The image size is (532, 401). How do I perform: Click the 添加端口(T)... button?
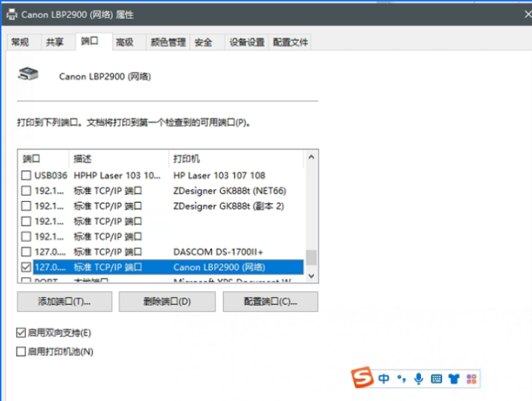tap(65, 301)
